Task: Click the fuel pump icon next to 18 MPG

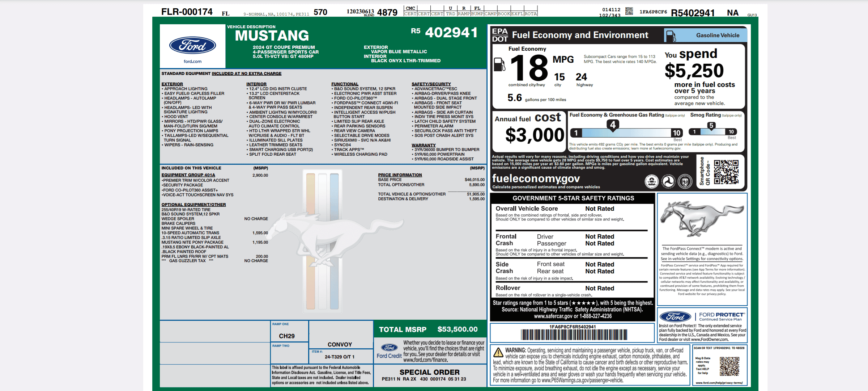Action: tap(499, 64)
